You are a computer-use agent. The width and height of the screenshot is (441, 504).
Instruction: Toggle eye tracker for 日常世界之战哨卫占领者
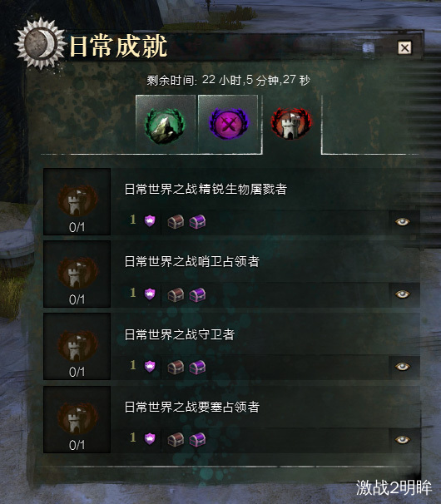pyautogui.click(x=403, y=294)
